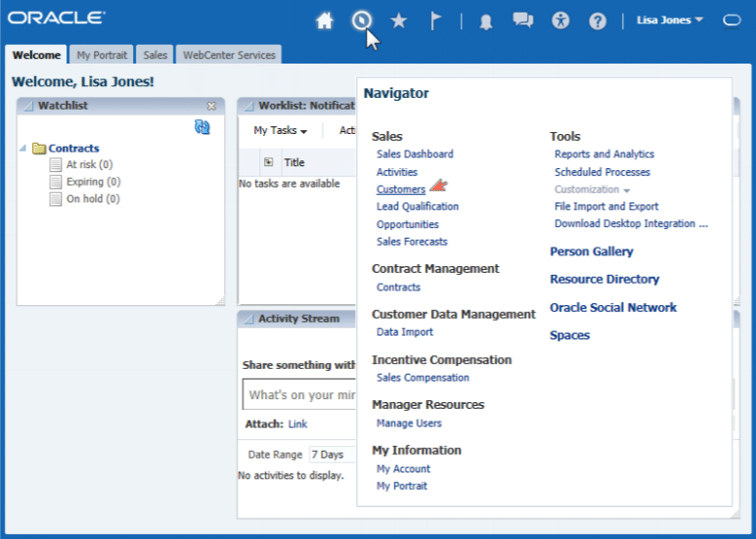Open Favorites star icon

pos(398,21)
